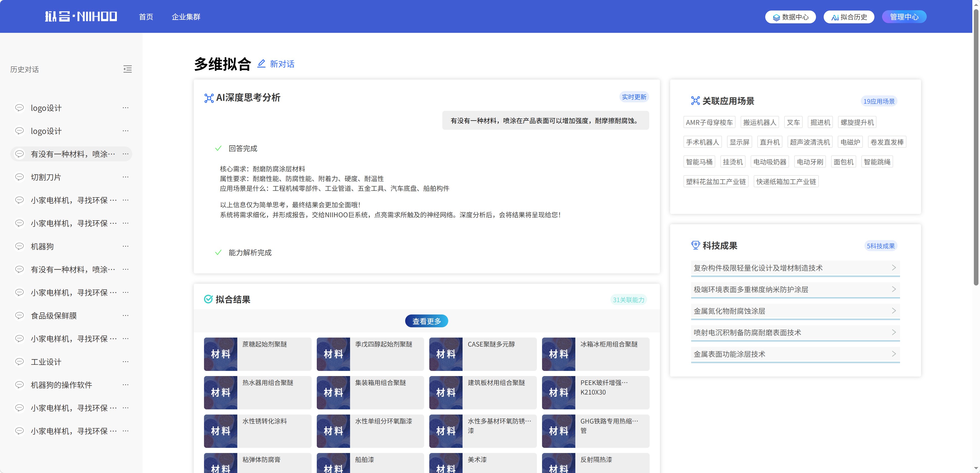Open 拟合历史 in the header

[849, 17]
